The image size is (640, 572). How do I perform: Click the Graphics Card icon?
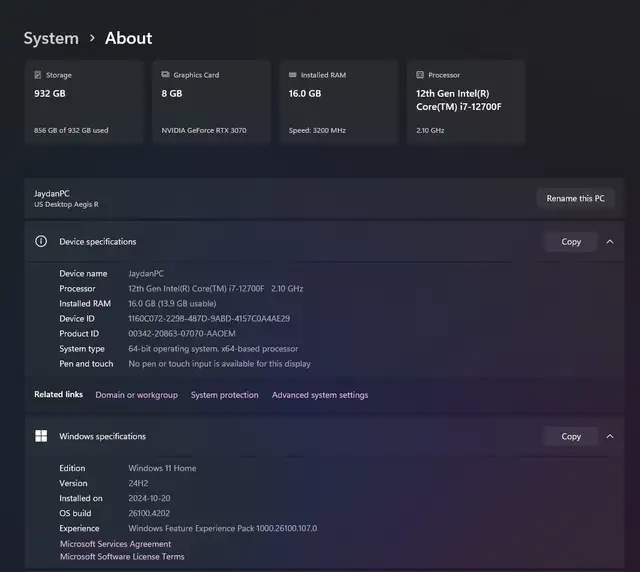tap(165, 74)
